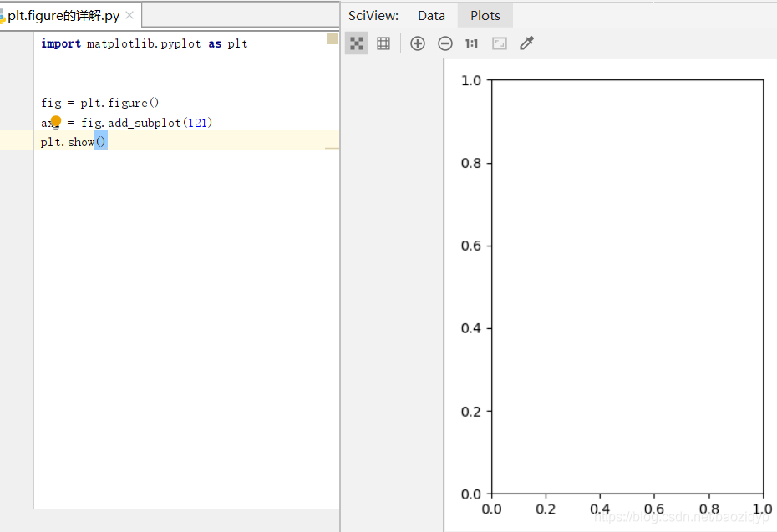Click the SciView panel label

click(373, 14)
